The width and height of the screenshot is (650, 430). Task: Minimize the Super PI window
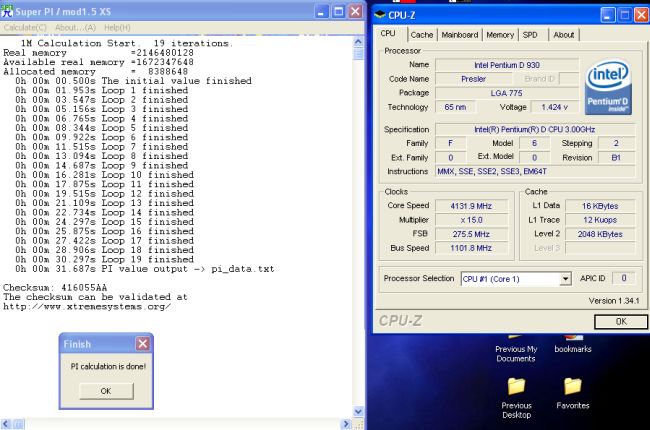pyautogui.click(x=320, y=12)
